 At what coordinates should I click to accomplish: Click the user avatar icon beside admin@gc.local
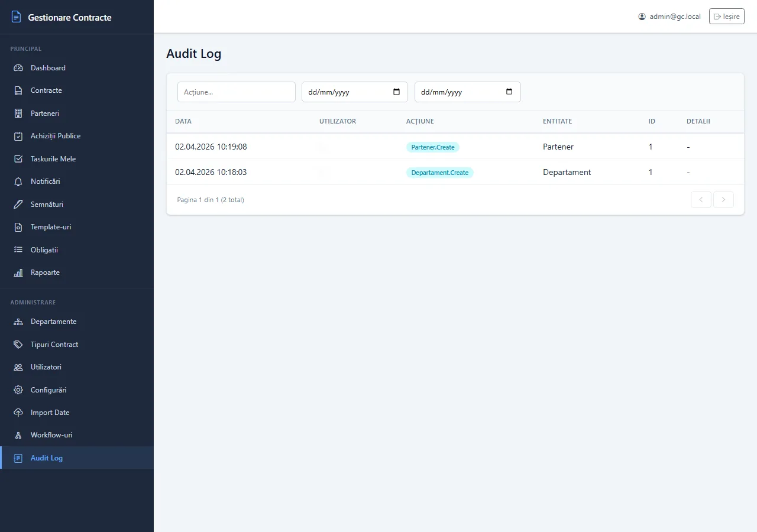tap(642, 17)
